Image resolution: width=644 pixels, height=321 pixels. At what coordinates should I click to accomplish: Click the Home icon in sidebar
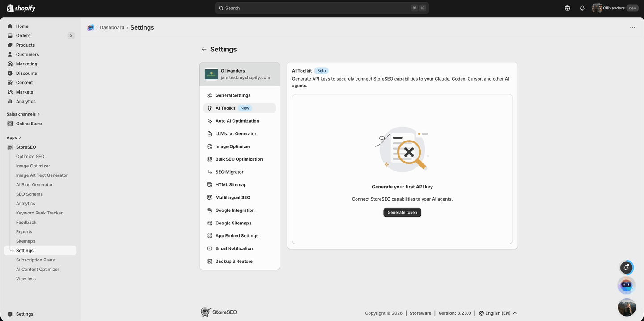pyautogui.click(x=10, y=26)
